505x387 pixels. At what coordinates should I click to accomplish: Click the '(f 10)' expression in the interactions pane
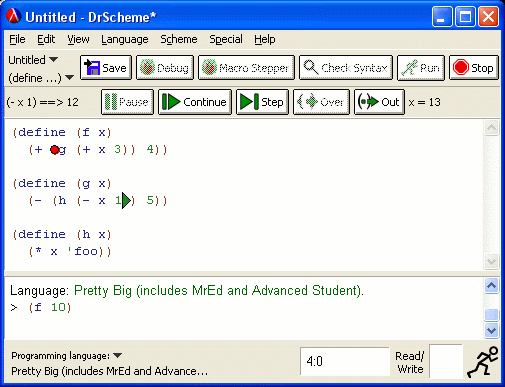click(50, 307)
